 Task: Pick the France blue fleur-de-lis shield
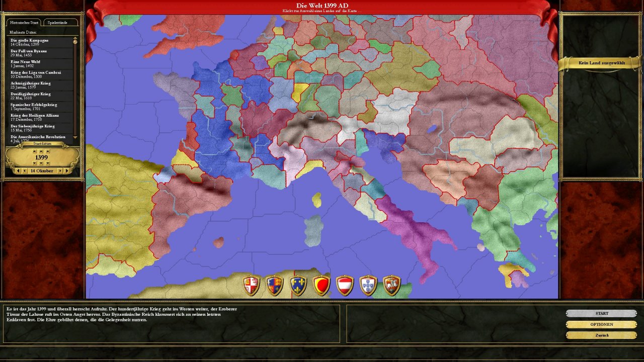coord(298,286)
